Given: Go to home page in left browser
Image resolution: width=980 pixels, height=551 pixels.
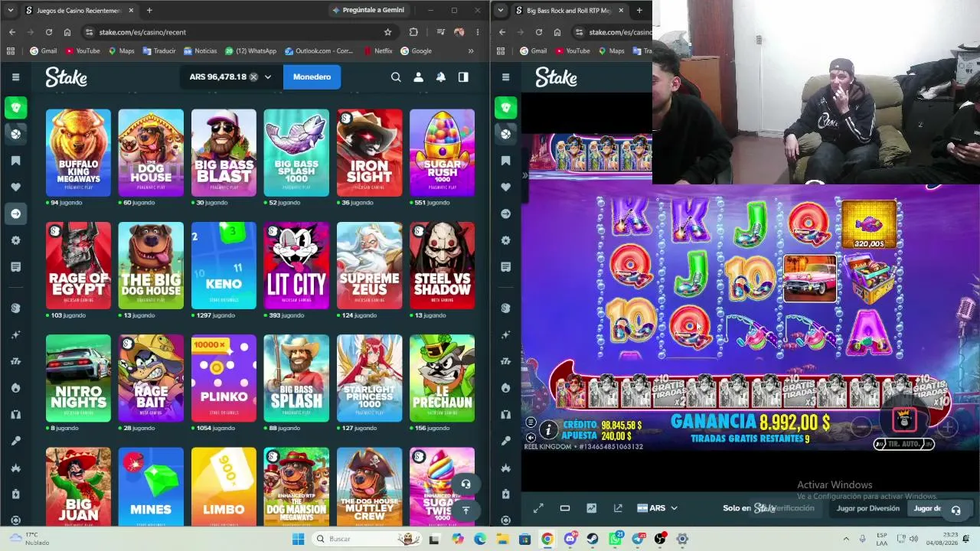Looking at the screenshot, I should 67,32.
